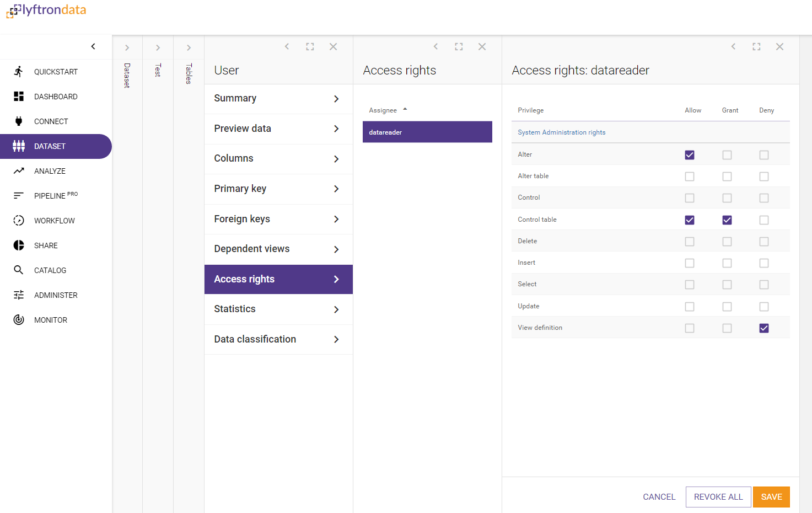Open System Administration rights link
This screenshot has width=812, height=513.
561,132
